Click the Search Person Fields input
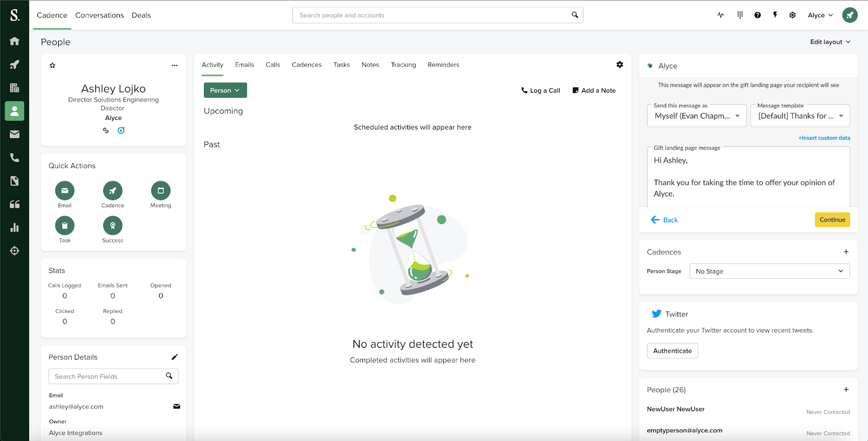 pos(113,376)
